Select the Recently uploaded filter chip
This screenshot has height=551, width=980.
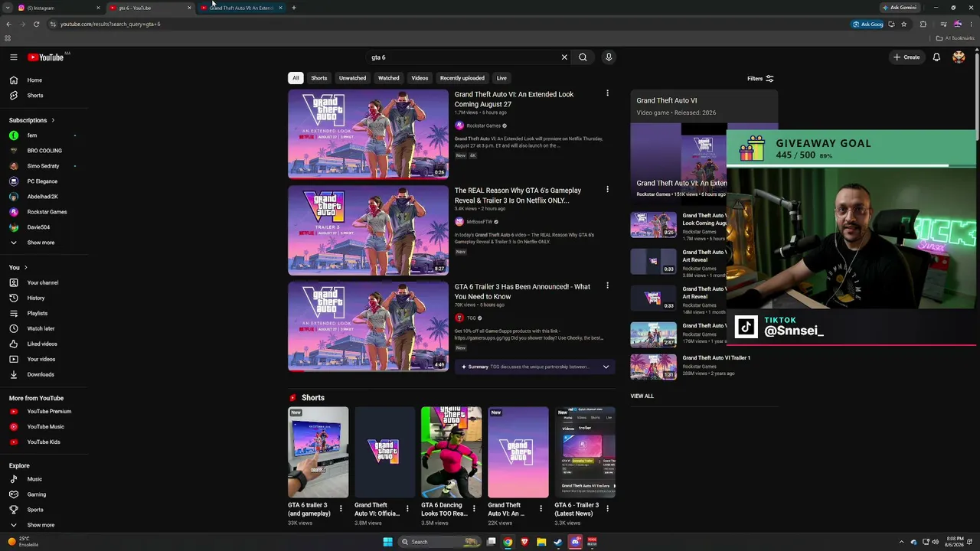pos(462,78)
